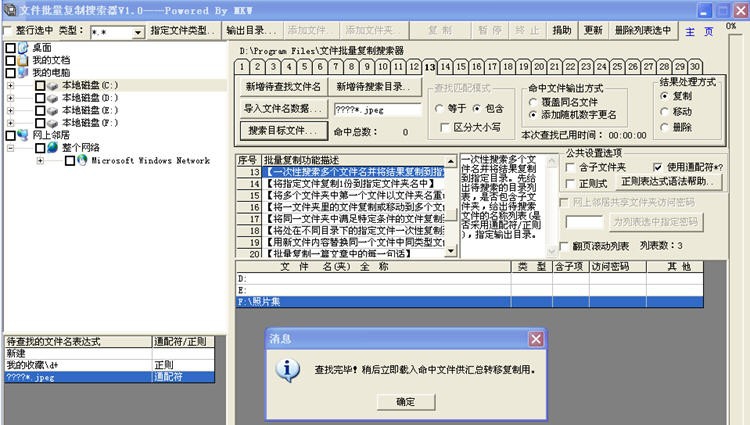Select My Documents (我的文档) folder icon
Image resolution: width=750 pixels, height=425 pixels.
tap(24, 60)
